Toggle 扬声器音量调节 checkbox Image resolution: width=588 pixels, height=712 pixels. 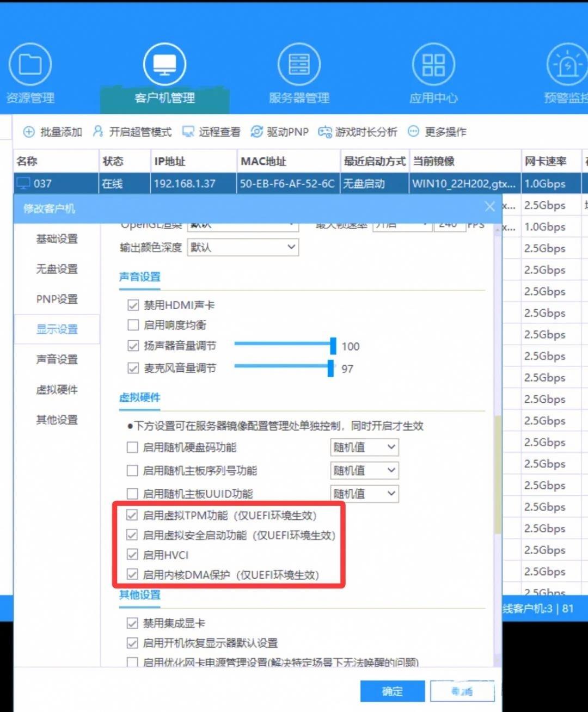(x=133, y=346)
